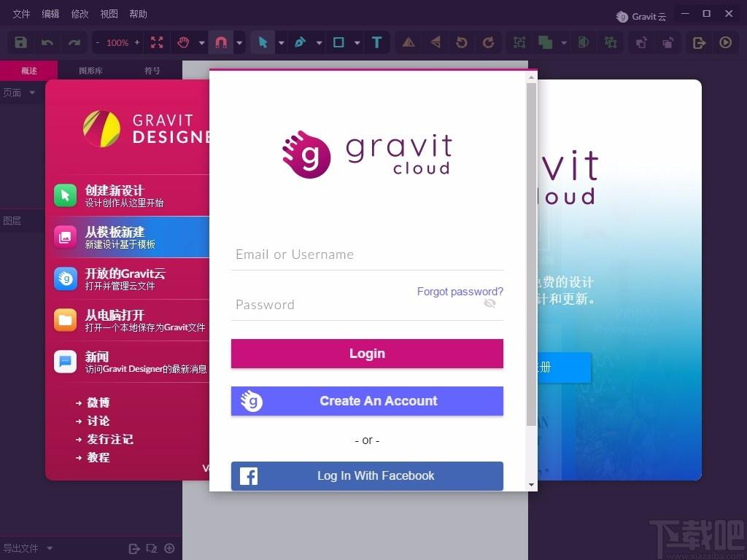Click the Export icon in toolbar
747x560 pixels.
699,43
